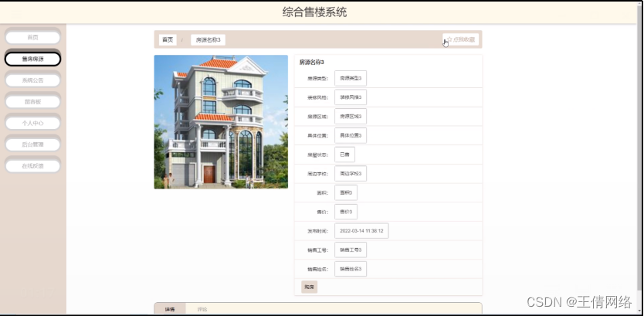This screenshot has height=316, width=644.
Task: Click the 综合售楼系统 page title
Action: click(314, 12)
